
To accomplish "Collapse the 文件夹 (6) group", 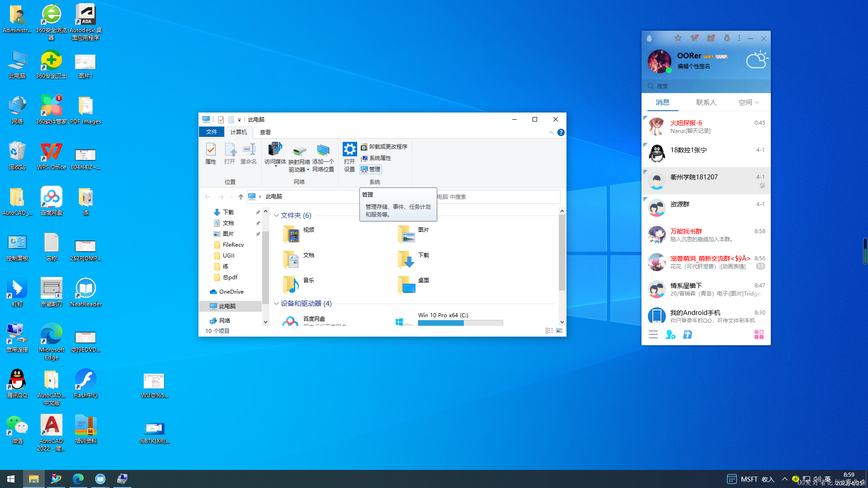I will 276,216.
